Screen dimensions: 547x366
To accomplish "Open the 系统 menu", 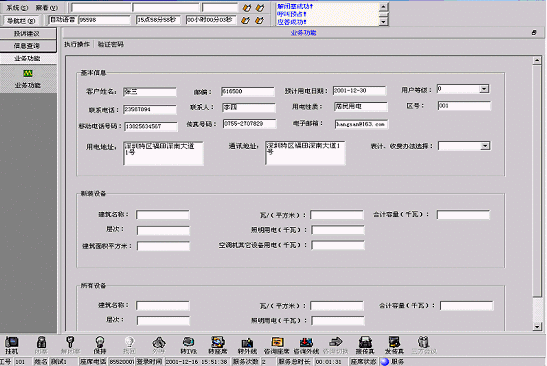I will point(17,7).
